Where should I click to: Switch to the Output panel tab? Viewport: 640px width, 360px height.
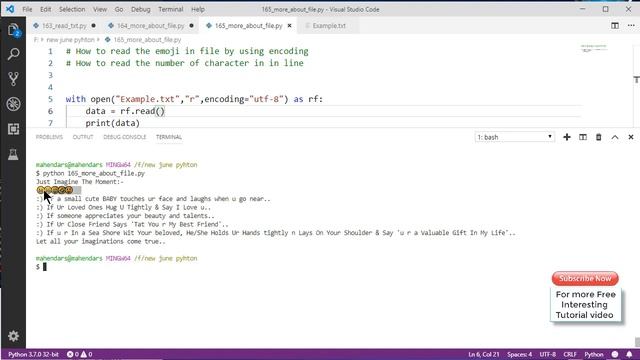pos(83,137)
